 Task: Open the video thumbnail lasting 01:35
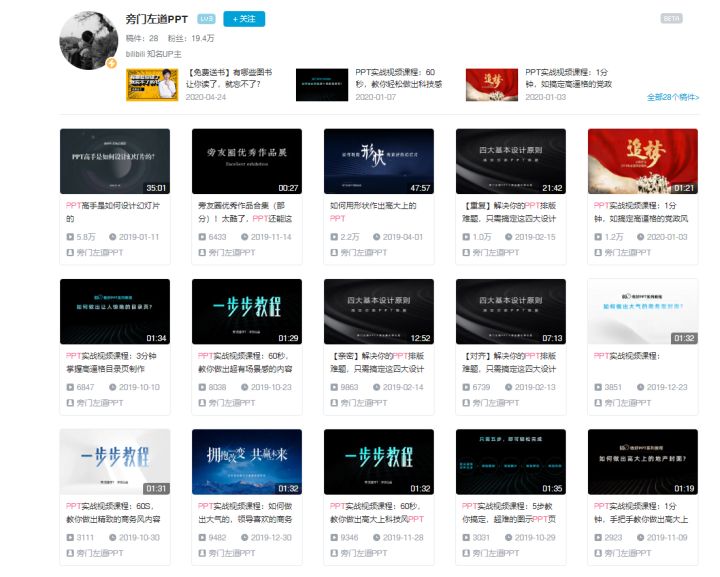click(511, 462)
